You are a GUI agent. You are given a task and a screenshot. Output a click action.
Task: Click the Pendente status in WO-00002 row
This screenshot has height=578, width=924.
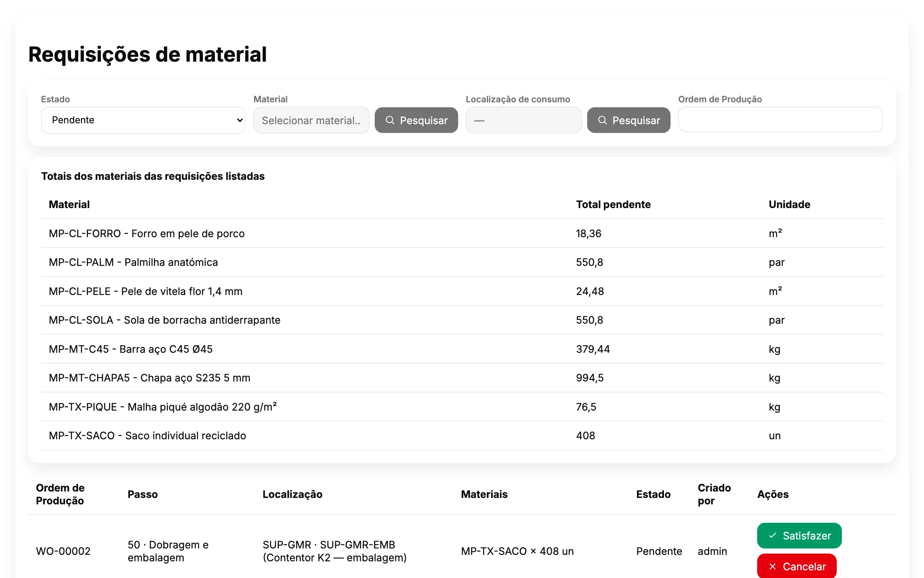point(659,551)
